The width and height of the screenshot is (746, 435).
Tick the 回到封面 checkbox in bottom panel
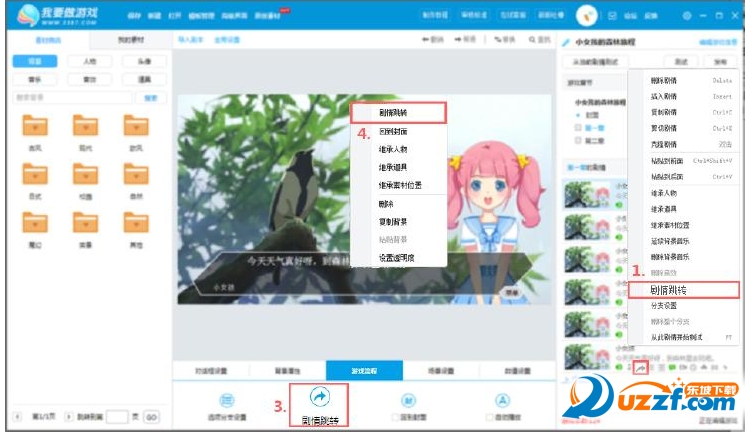(394, 417)
